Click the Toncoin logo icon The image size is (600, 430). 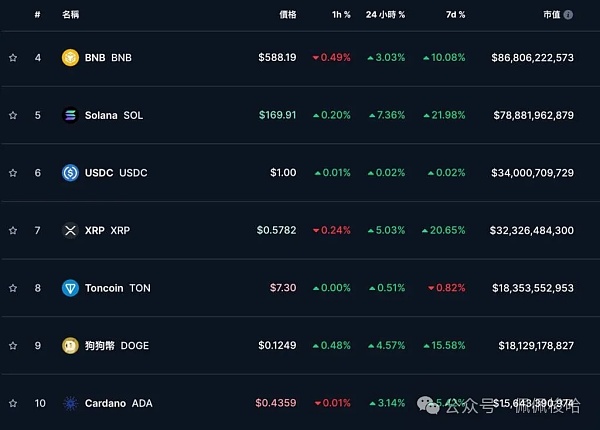point(70,287)
